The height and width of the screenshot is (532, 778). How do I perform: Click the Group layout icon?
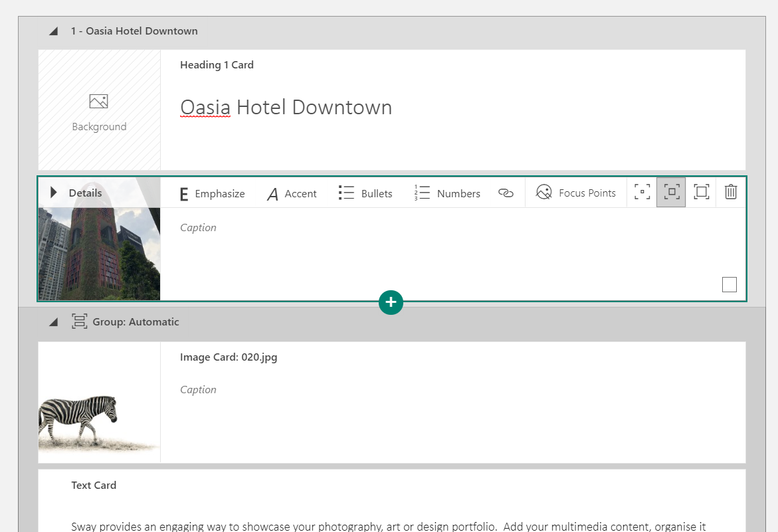(x=79, y=321)
